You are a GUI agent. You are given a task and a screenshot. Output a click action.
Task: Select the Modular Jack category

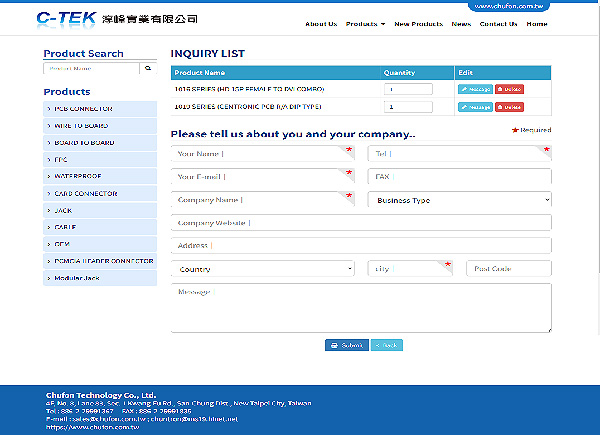[100, 278]
